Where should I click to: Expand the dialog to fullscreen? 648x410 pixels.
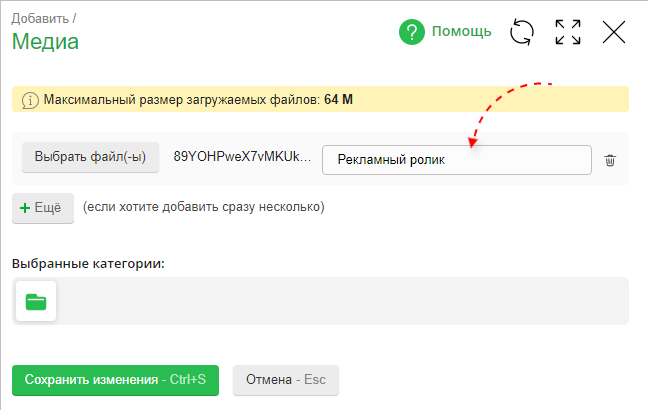[x=568, y=32]
